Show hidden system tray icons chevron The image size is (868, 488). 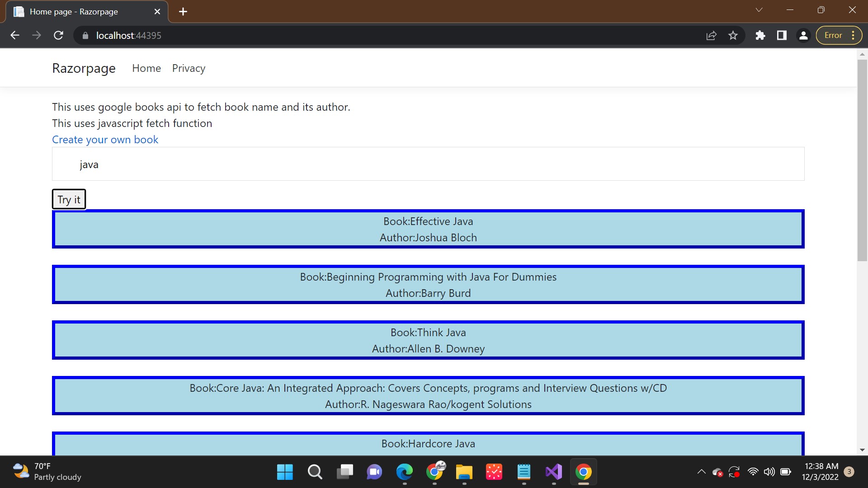tap(701, 472)
